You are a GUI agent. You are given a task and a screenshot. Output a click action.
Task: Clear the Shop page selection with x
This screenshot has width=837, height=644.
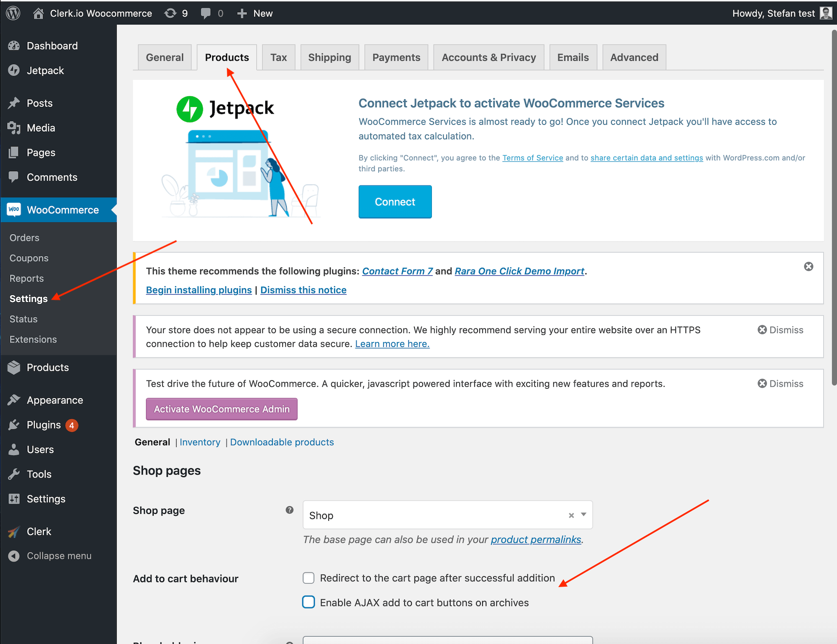tap(571, 516)
